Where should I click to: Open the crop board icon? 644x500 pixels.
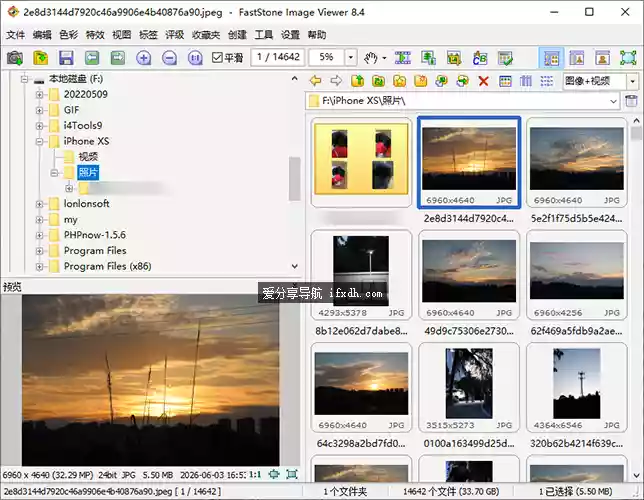point(454,58)
